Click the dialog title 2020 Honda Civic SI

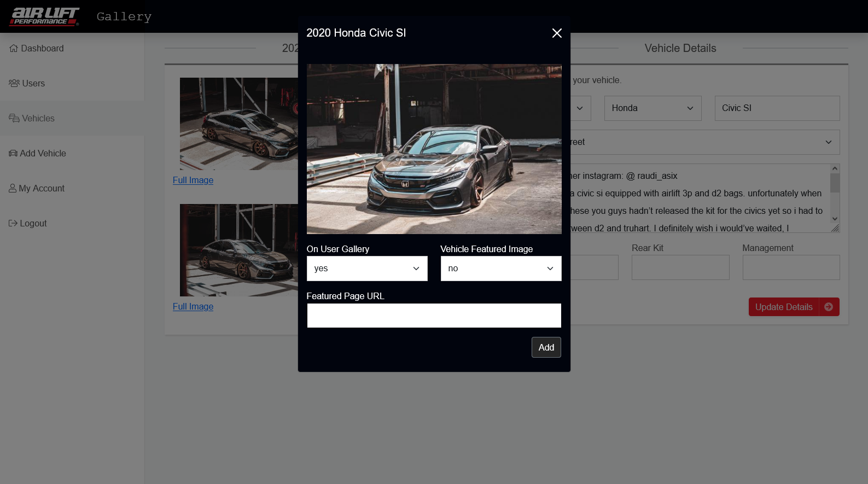point(356,33)
